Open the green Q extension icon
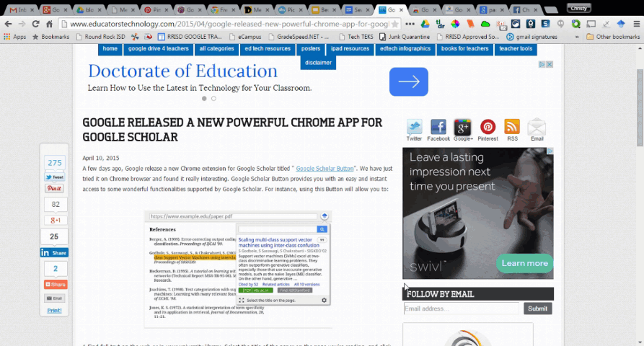The width and height of the screenshot is (644, 346). 575,24
